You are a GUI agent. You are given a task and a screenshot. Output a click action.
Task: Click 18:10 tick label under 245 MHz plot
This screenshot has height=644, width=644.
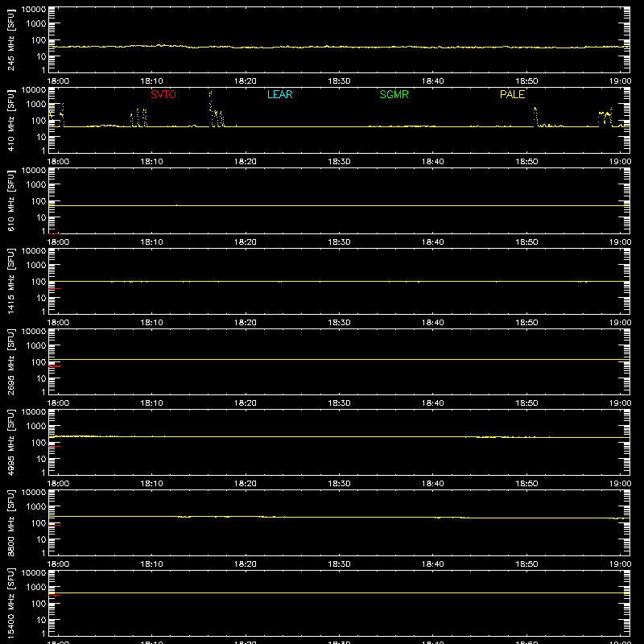pyautogui.click(x=151, y=81)
